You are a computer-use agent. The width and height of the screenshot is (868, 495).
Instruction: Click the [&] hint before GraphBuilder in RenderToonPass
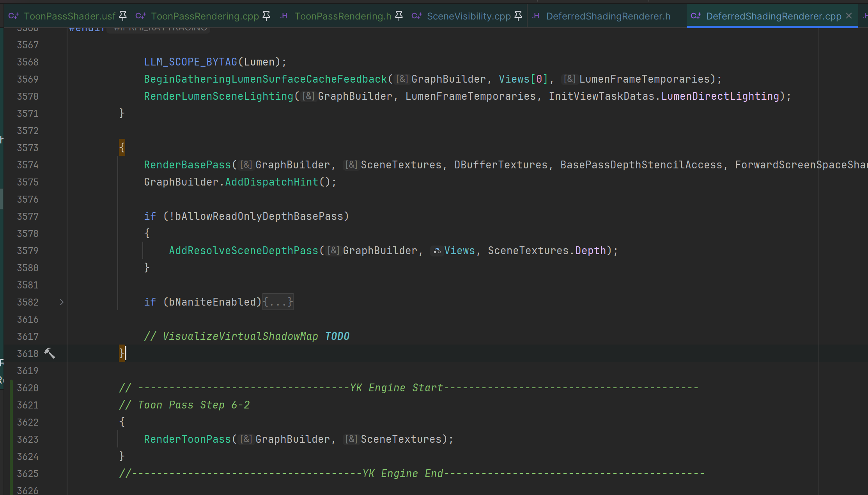click(x=246, y=439)
